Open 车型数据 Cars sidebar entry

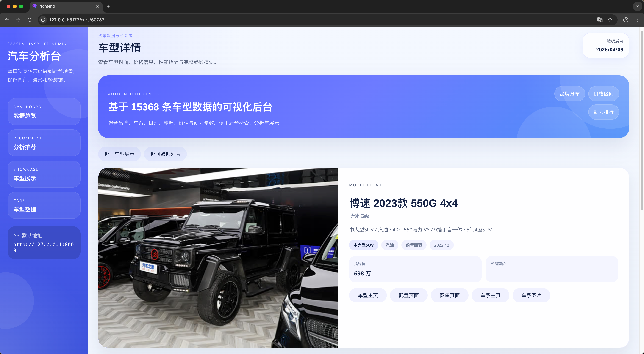click(x=44, y=205)
